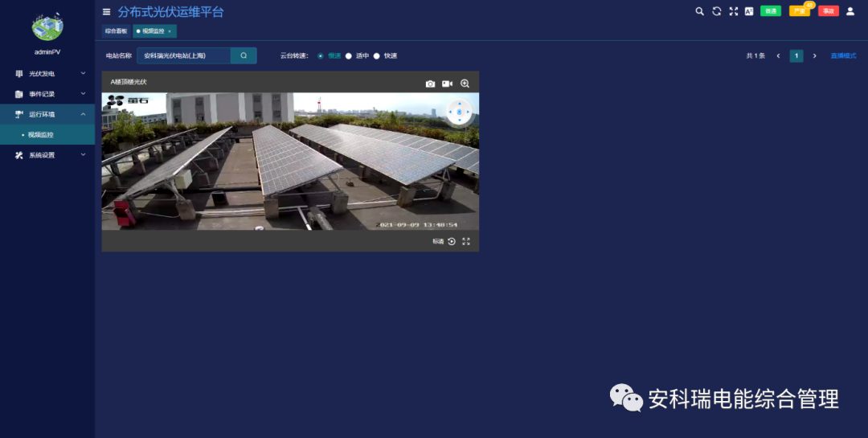Click the adminPV platform logo

tap(47, 26)
